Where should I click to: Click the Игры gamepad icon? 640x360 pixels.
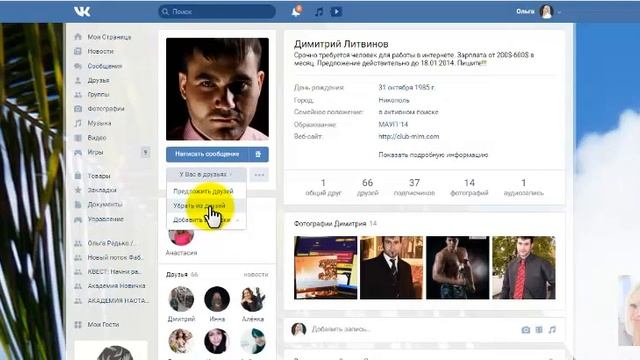tap(78, 152)
